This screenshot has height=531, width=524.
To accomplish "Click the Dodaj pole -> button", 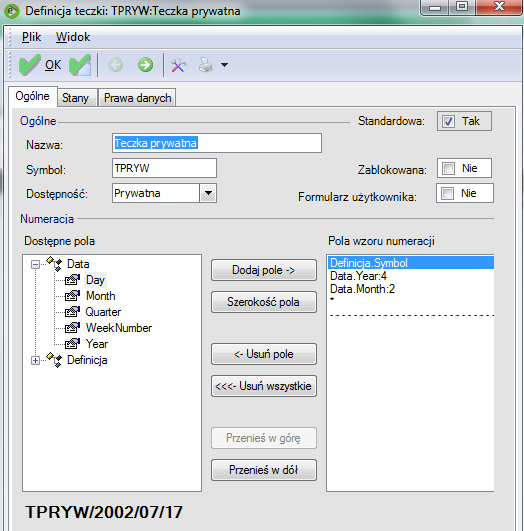I will click(x=264, y=270).
